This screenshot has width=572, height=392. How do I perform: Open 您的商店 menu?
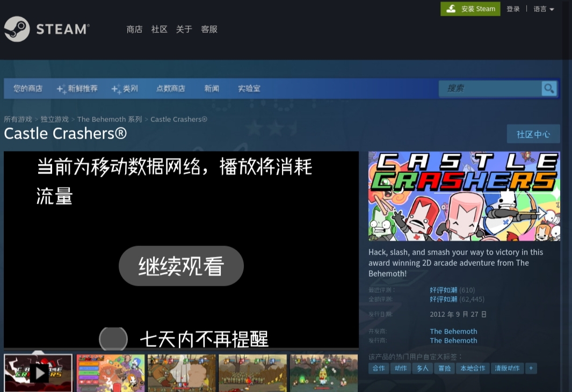click(x=28, y=89)
